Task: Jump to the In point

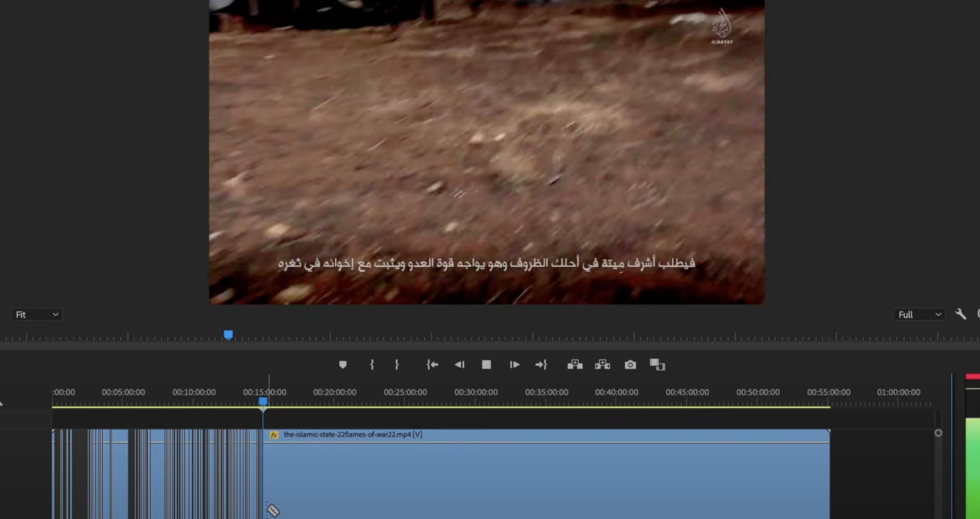Action: (x=432, y=365)
